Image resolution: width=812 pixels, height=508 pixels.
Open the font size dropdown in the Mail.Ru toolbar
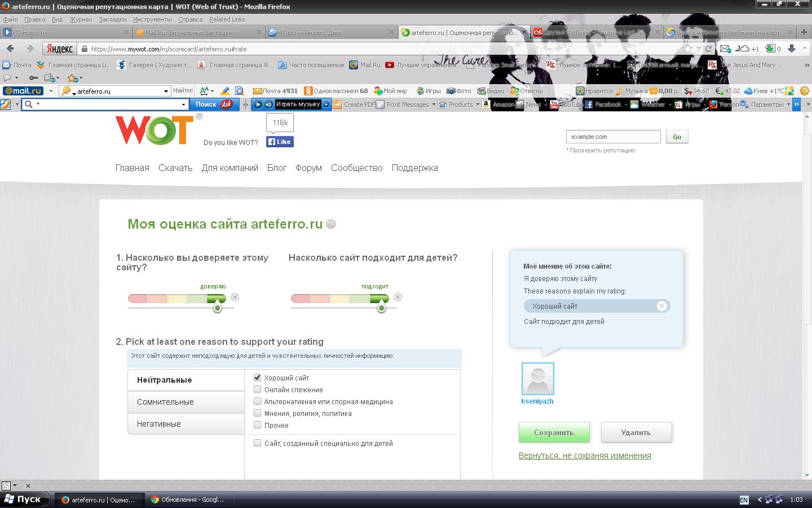pyautogui.click(x=214, y=91)
